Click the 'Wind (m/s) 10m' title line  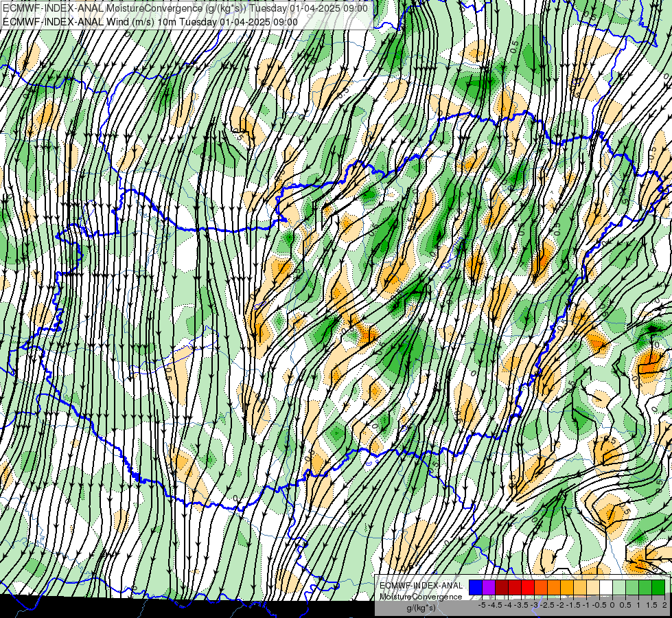pos(150,21)
